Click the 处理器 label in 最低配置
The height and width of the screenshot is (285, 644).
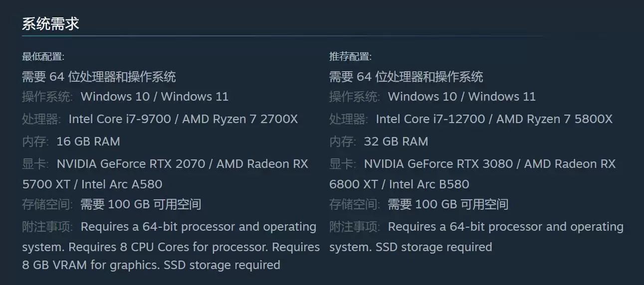tap(41, 119)
